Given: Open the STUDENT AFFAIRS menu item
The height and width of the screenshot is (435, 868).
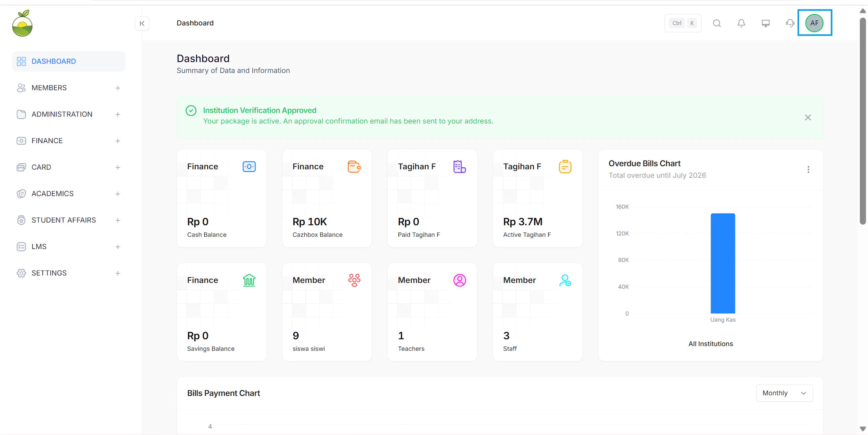Looking at the screenshot, I should click(x=69, y=220).
